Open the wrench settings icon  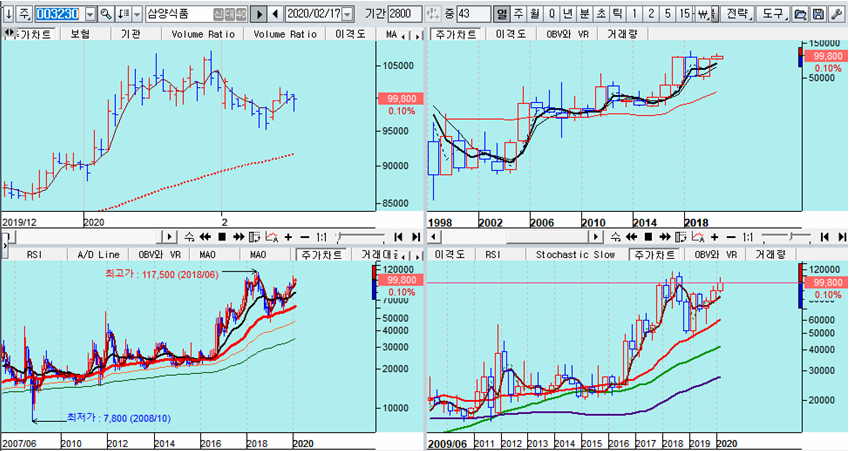[x=835, y=14]
